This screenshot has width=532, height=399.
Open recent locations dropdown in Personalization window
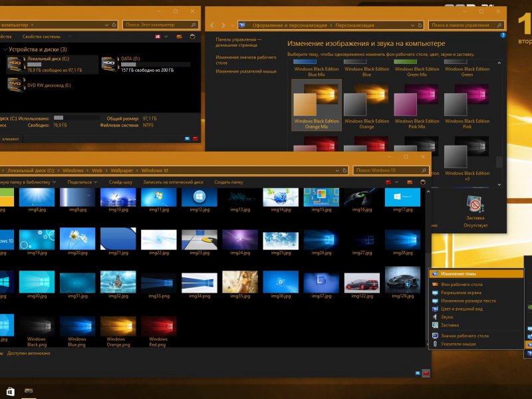pos(232,25)
